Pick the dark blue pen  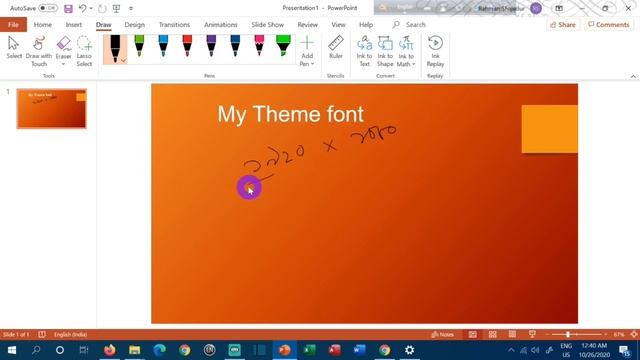235,46
